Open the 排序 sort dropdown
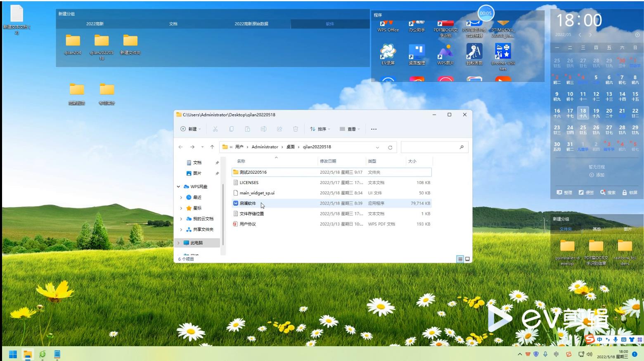 coord(320,129)
